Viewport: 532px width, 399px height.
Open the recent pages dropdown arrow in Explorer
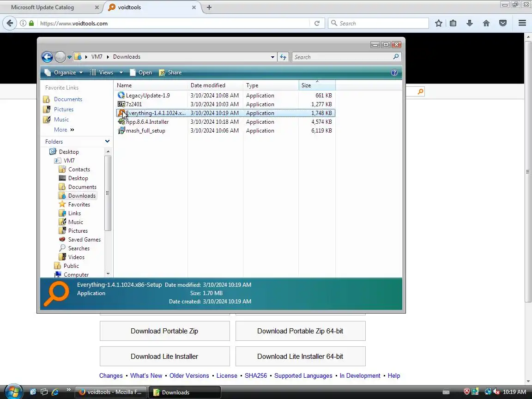click(x=69, y=57)
